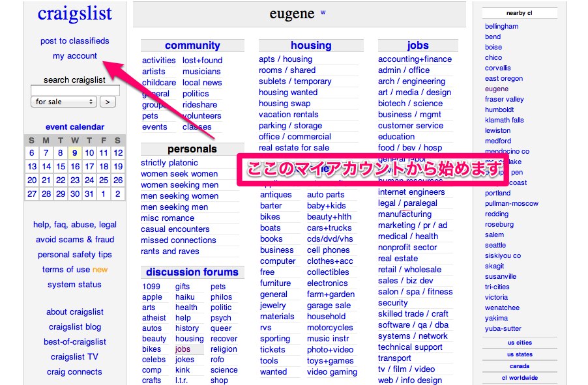Switch to nearby city 'bellingham'
Viewport: 588px width, 385px height.
[501, 26]
